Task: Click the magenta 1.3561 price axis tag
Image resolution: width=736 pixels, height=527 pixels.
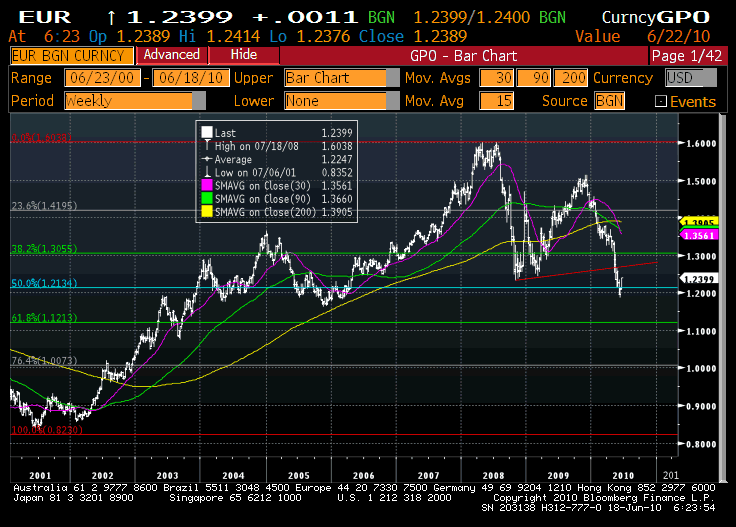Action: click(699, 235)
